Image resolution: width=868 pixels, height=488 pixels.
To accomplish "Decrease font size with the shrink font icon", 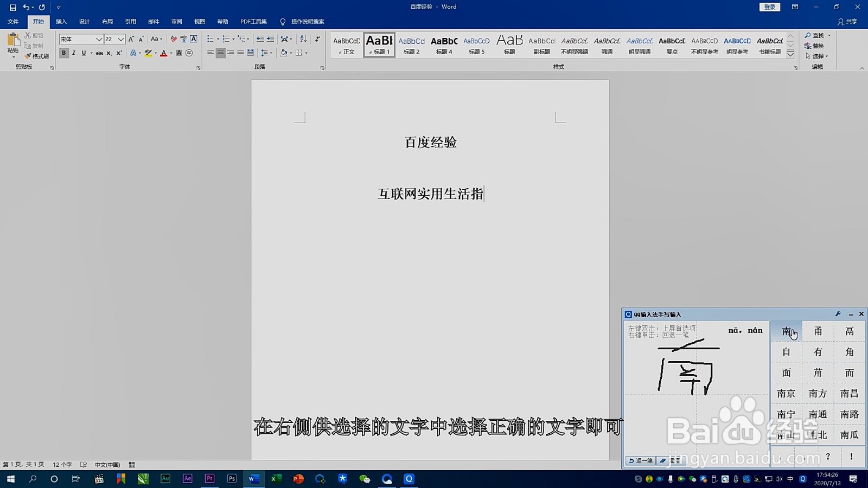I will click(141, 39).
